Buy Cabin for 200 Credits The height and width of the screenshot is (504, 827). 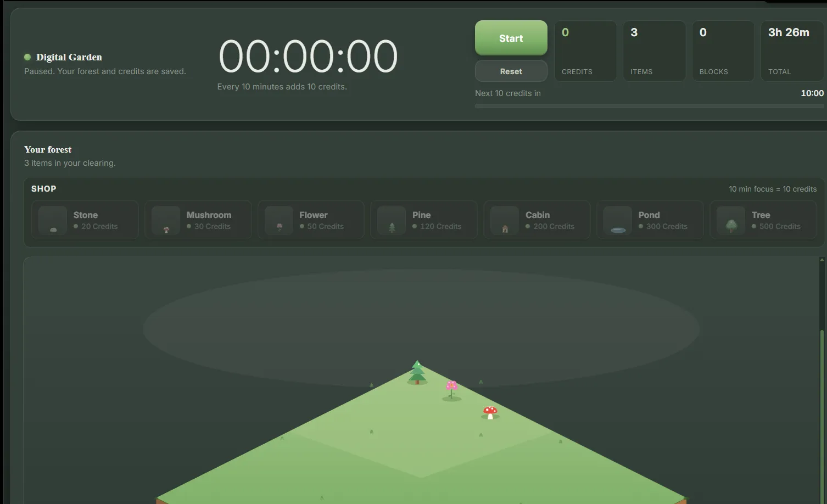pyautogui.click(x=537, y=220)
